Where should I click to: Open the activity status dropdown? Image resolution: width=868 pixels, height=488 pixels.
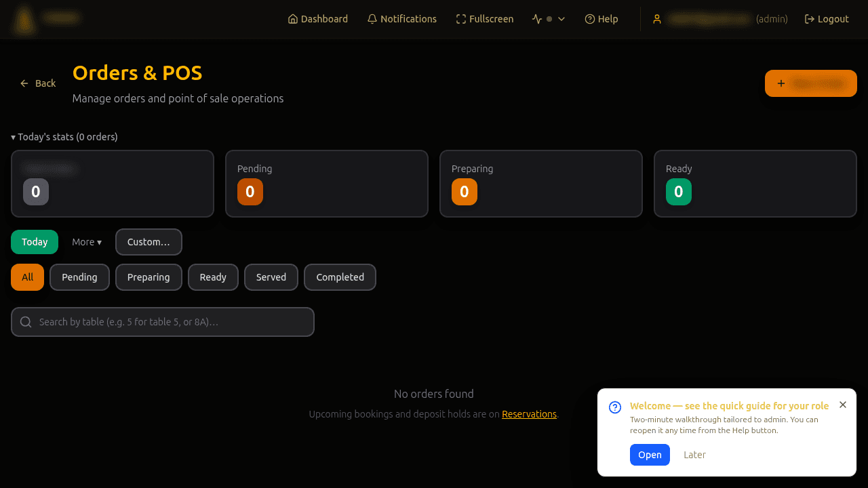point(549,19)
